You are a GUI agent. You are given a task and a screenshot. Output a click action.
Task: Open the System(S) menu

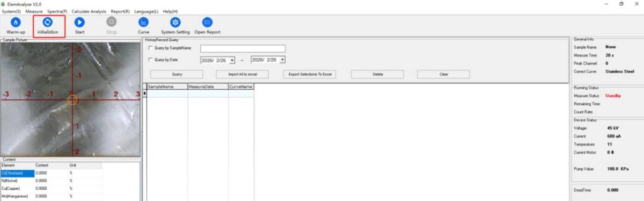point(11,11)
